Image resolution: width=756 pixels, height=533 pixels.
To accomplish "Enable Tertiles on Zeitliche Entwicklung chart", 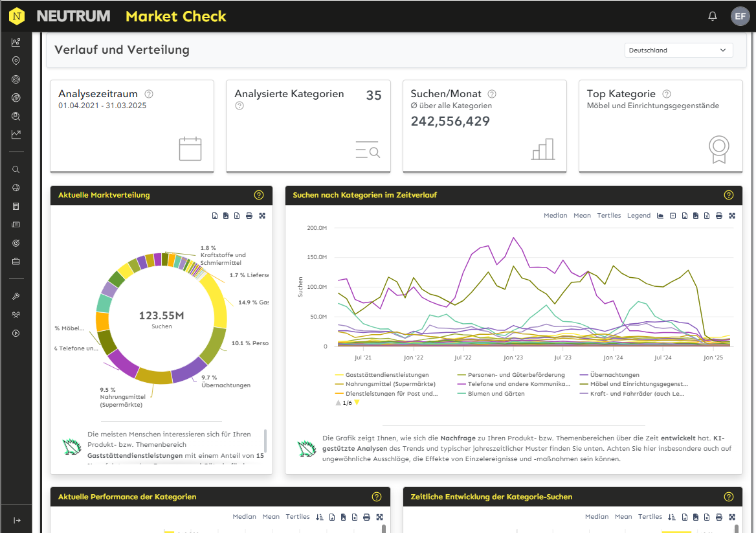I will [x=650, y=516].
